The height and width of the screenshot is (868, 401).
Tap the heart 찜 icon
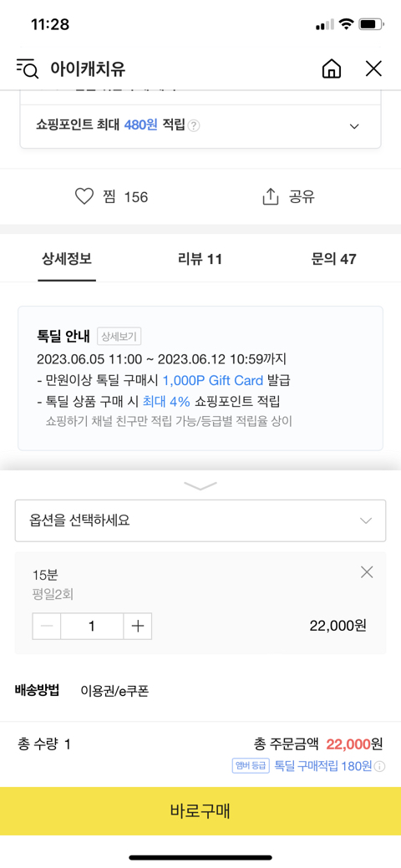click(84, 196)
